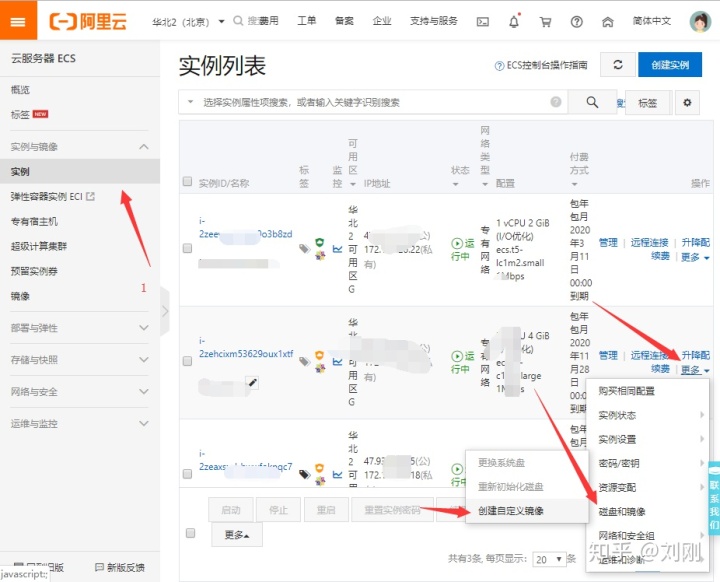The height and width of the screenshot is (582, 720).
Task: Open the external link icon next to 弹性容器实例 ECI
Action: [x=90, y=196]
